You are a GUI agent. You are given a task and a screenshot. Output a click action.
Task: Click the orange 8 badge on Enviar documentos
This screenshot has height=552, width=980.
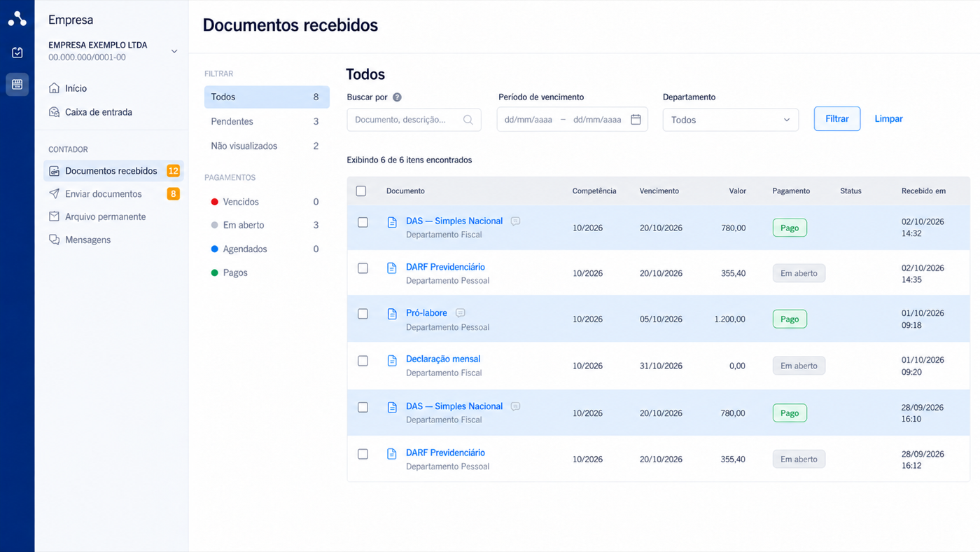(173, 194)
